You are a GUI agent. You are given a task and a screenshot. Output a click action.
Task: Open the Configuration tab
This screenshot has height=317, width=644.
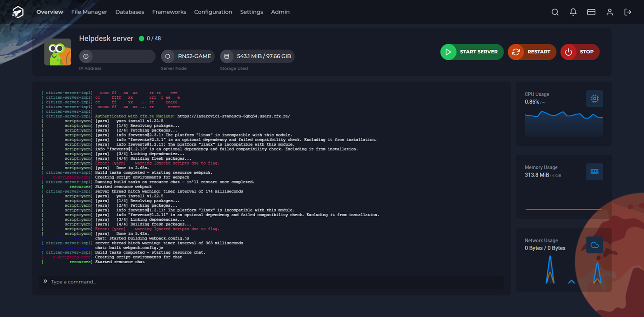[213, 12]
